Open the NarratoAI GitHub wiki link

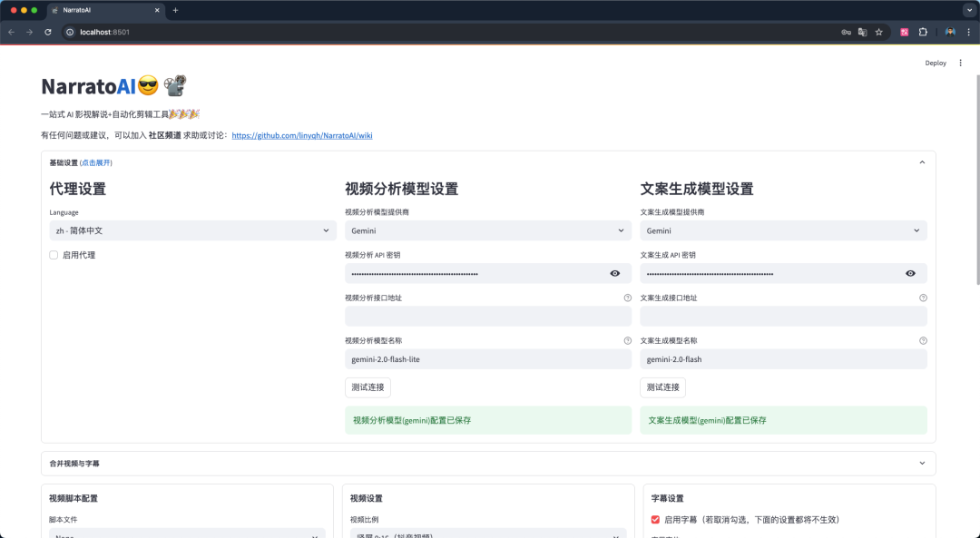(x=302, y=135)
